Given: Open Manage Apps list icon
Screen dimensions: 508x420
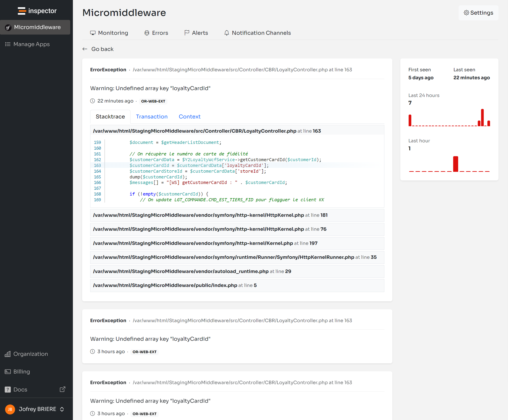Looking at the screenshot, I should (x=8, y=44).
